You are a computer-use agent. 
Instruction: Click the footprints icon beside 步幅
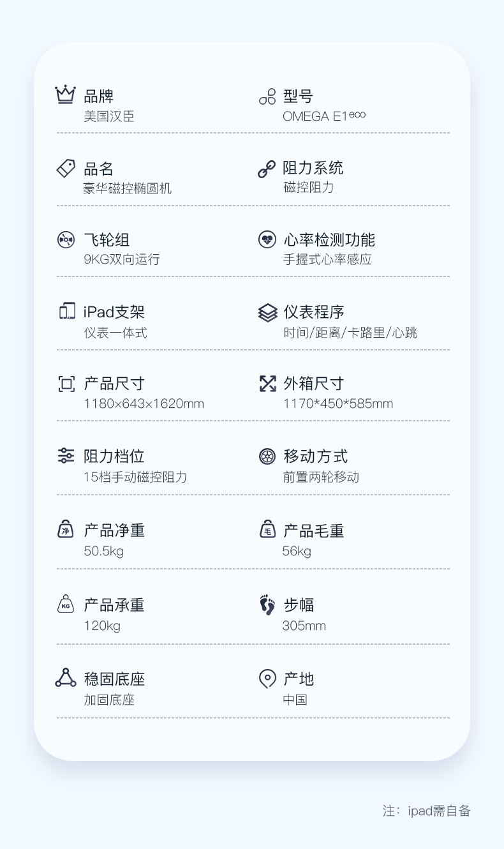point(267,605)
